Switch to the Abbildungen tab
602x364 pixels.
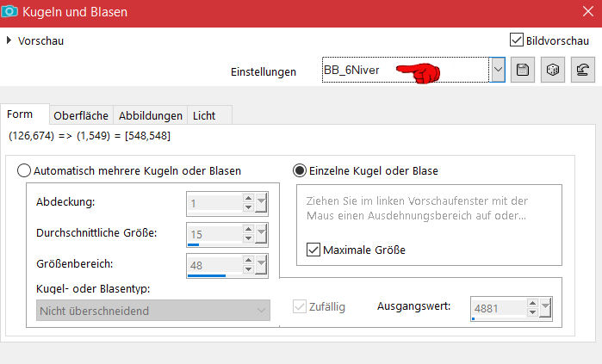151,115
